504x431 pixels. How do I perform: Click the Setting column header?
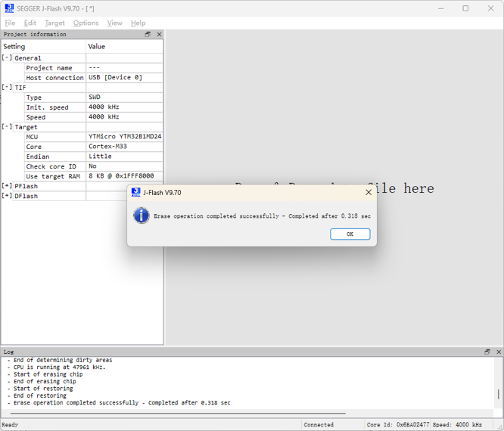tap(44, 47)
